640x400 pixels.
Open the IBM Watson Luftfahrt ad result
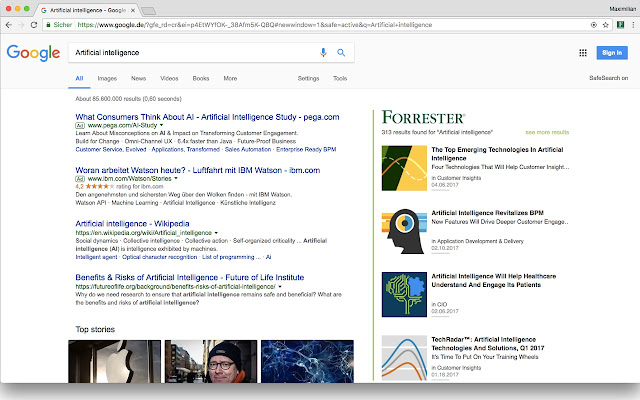[198, 170]
